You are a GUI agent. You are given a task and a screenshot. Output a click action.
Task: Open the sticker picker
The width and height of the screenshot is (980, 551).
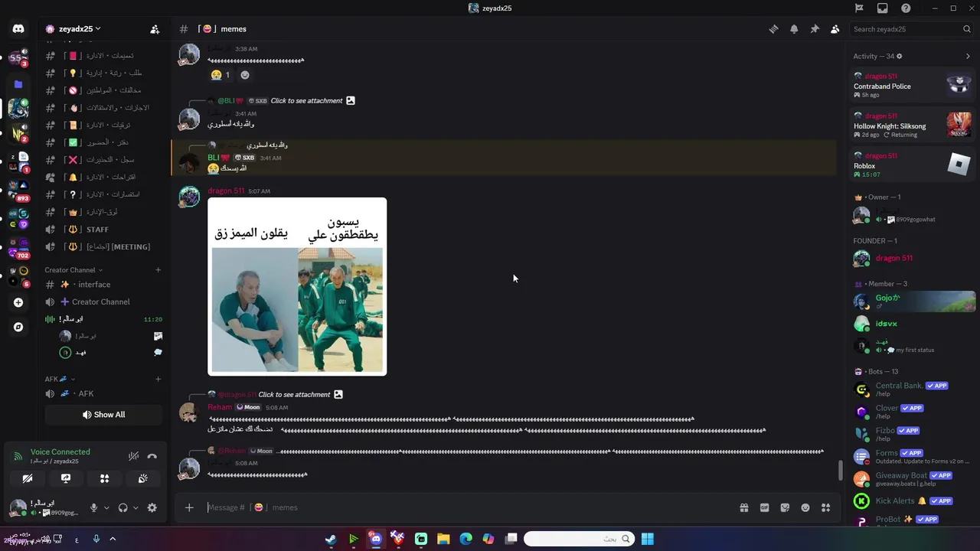(x=785, y=507)
